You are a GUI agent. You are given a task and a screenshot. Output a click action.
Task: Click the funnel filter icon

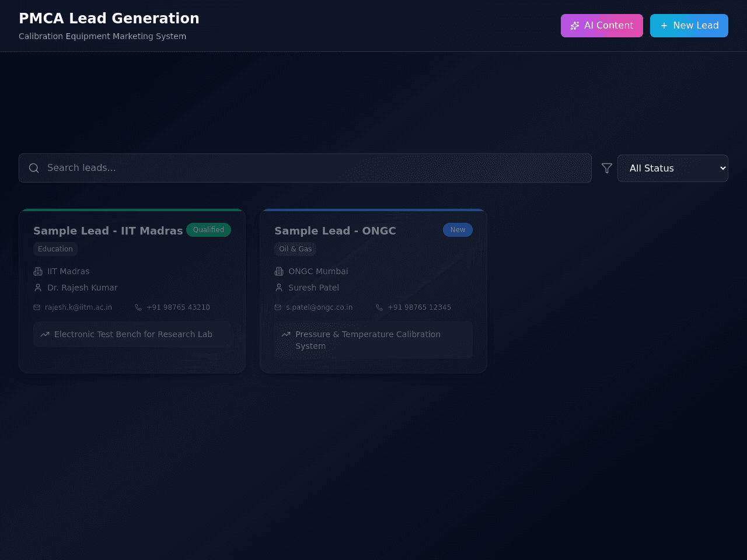point(607,168)
